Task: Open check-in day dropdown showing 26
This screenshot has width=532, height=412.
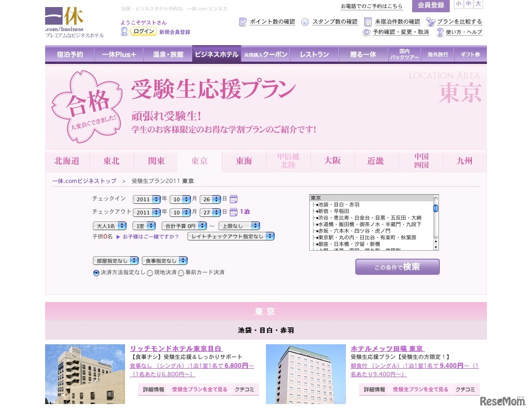Action: 211,199
